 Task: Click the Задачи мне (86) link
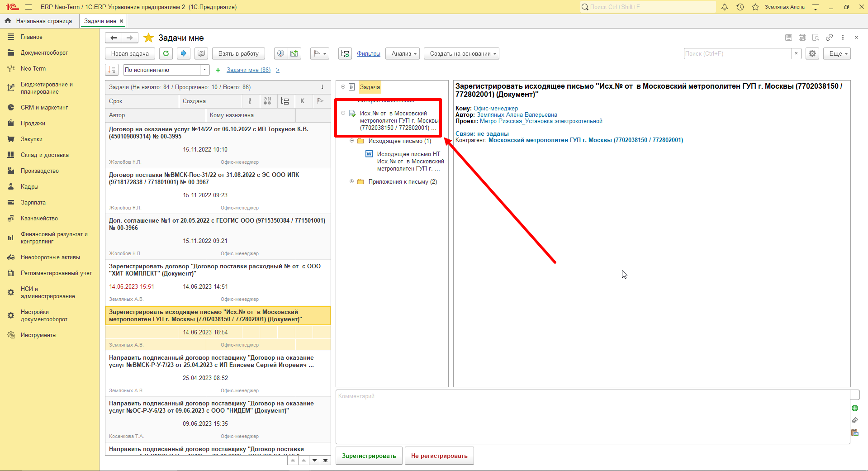tap(248, 70)
